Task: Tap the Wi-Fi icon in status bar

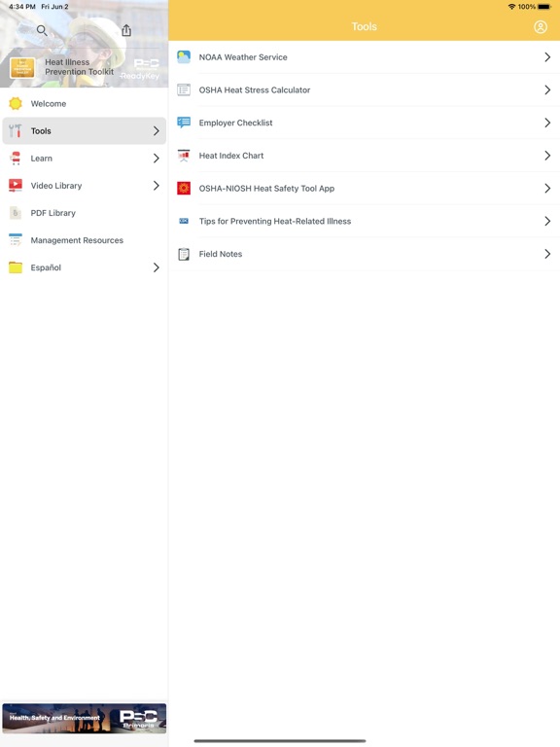Action: coord(512,7)
